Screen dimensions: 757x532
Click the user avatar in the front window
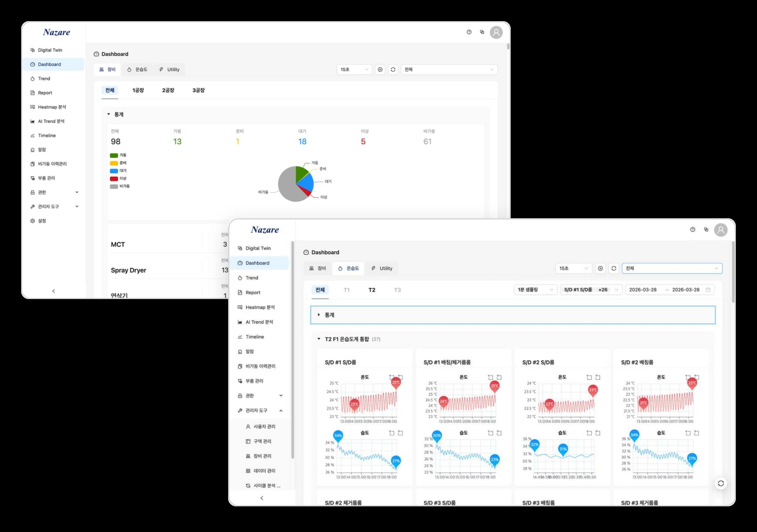721,230
